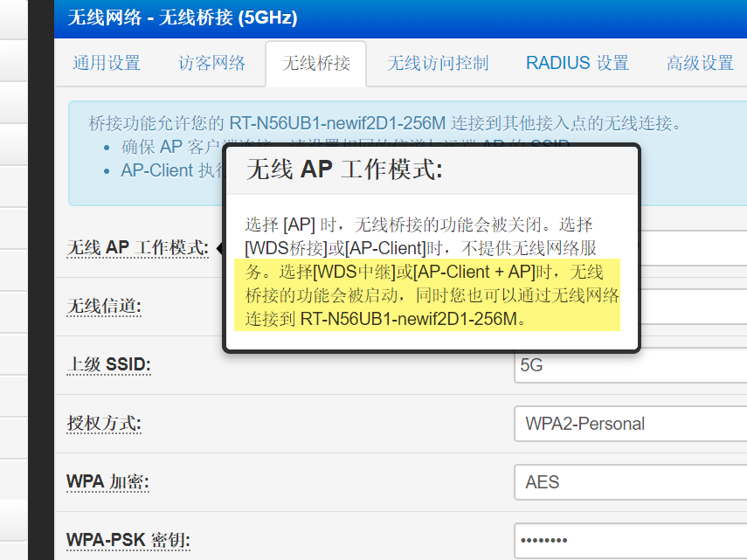Image resolution: width=747 pixels, height=560 pixels.
Task: Click the 无线 AP 工作模式 help label
Action: click(137, 248)
